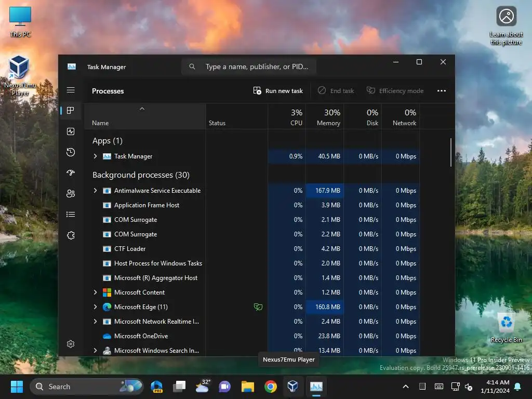The height and width of the screenshot is (399, 532).
Task: Click the End task button
Action: (336, 91)
